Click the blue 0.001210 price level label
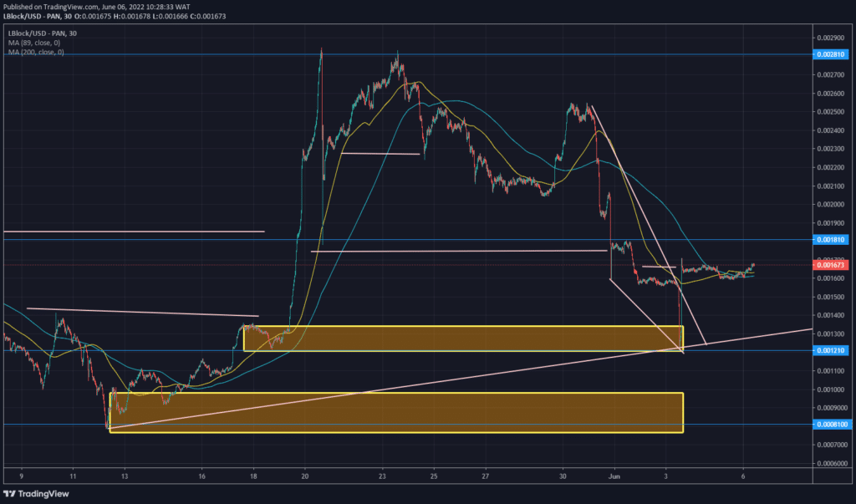Image resolution: width=856 pixels, height=504 pixels. [x=831, y=350]
